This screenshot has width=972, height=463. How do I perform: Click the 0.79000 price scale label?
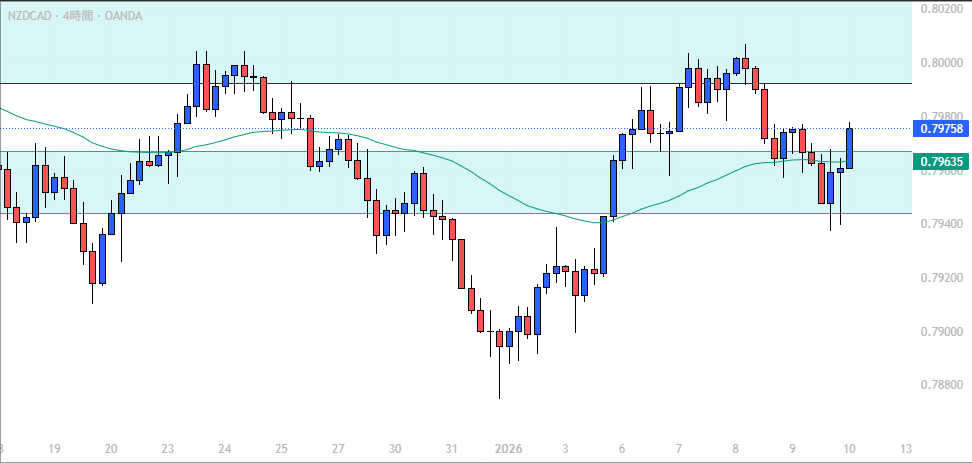(940, 331)
